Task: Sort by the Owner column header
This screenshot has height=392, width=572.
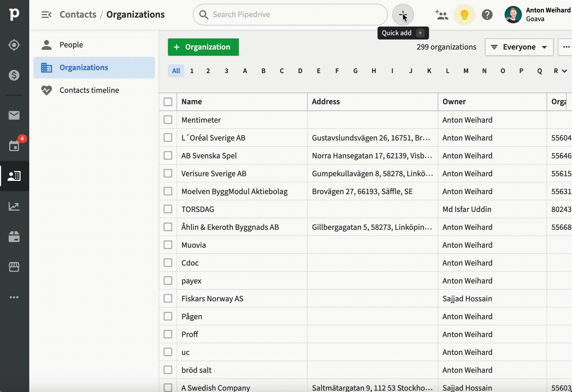Action: click(x=454, y=102)
